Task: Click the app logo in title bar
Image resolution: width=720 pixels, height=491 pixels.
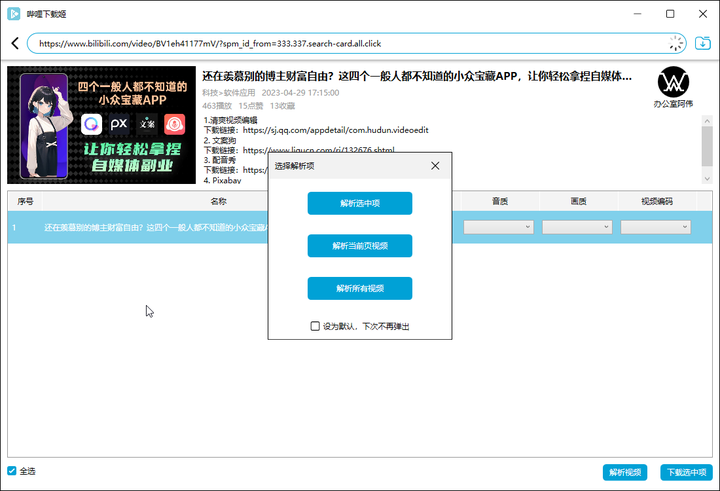Action: (x=14, y=14)
